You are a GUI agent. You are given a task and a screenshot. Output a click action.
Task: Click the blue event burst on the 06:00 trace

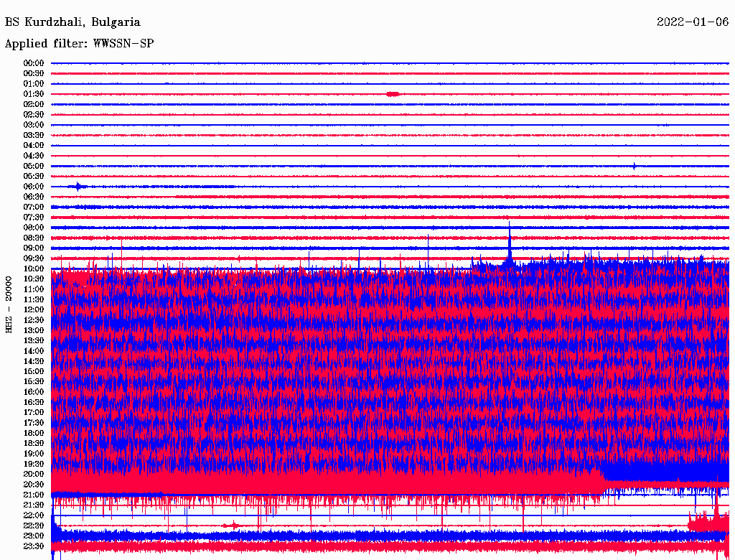78,186
